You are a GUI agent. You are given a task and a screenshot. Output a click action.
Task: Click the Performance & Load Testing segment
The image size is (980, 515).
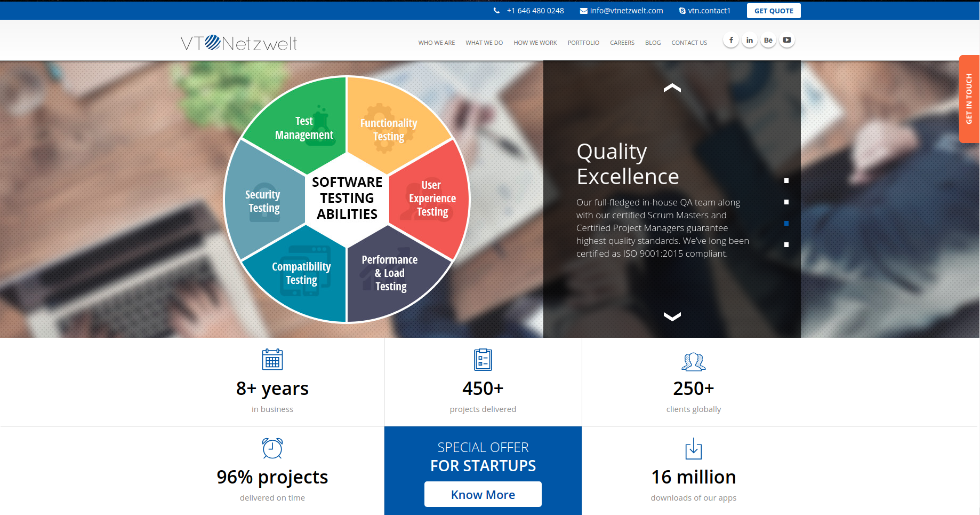390,273
